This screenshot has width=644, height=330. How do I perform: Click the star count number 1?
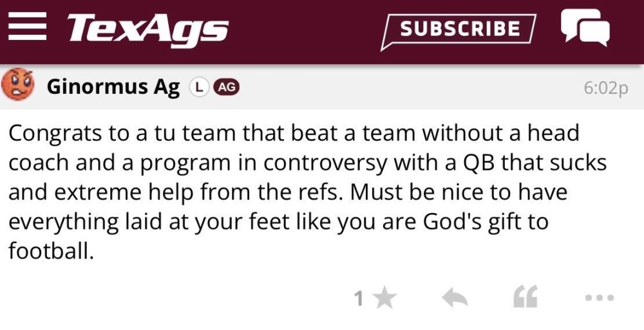click(x=359, y=298)
